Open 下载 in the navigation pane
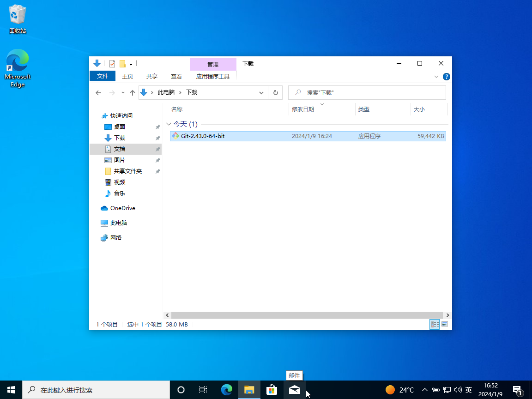Image resolution: width=532 pixels, height=399 pixels. tap(120, 138)
